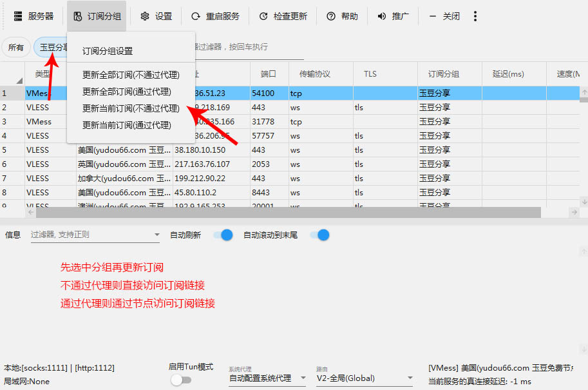This screenshot has height=390, width=588.
Task: Open the 帮助 help icon
Action: tap(330, 16)
